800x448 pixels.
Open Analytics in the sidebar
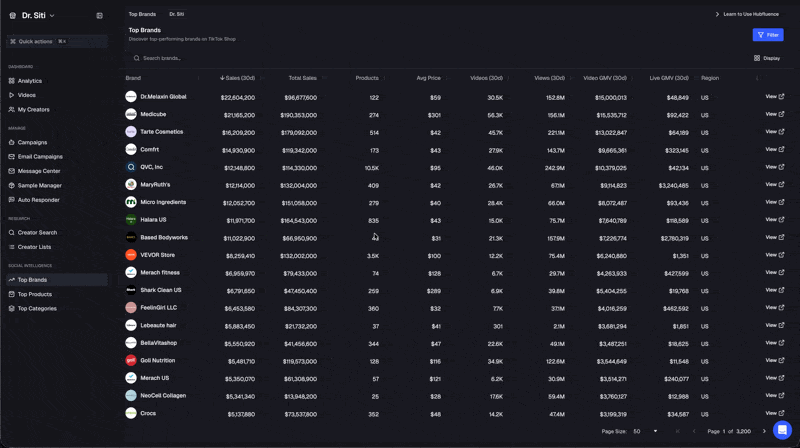[x=30, y=81]
